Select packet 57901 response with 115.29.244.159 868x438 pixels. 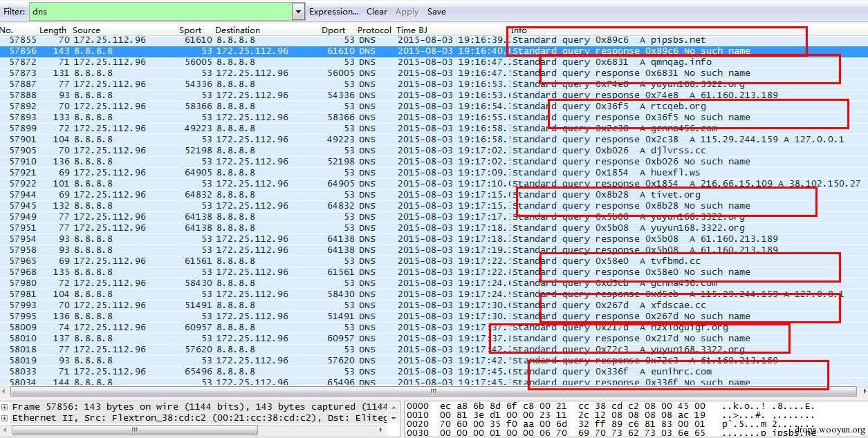coord(277,140)
